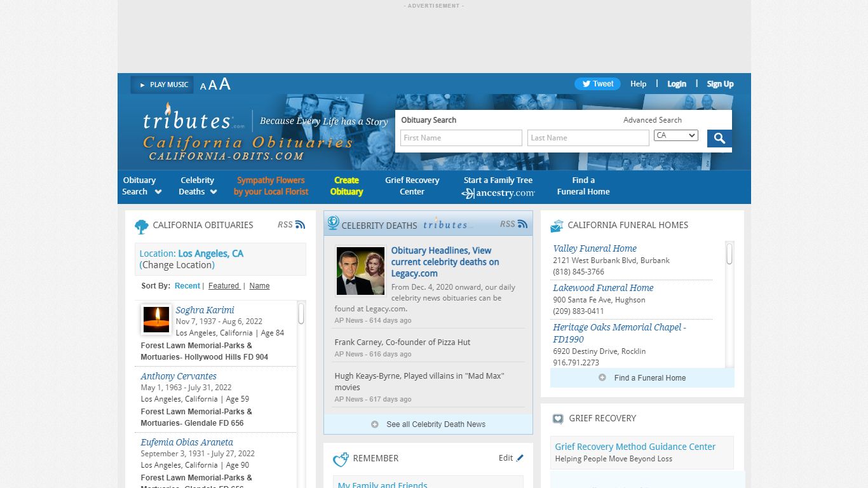Click the Grief Recovery heart icon
Screen dimensions: 868x488
point(558,419)
